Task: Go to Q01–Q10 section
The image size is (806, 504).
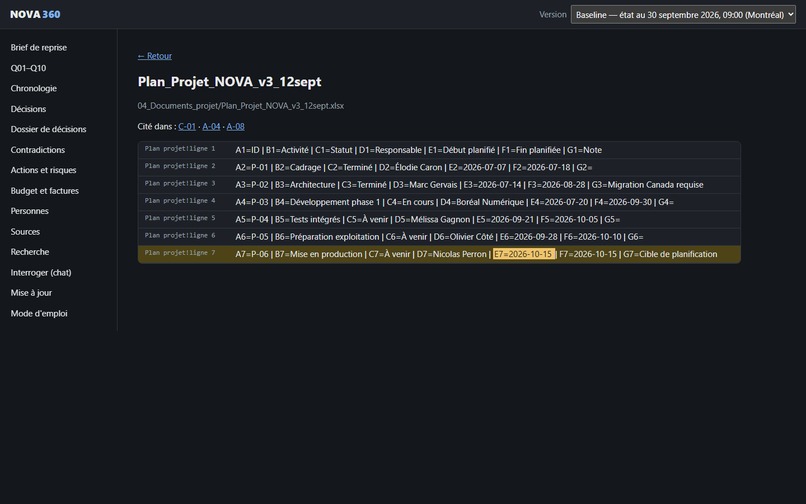Action: point(28,68)
